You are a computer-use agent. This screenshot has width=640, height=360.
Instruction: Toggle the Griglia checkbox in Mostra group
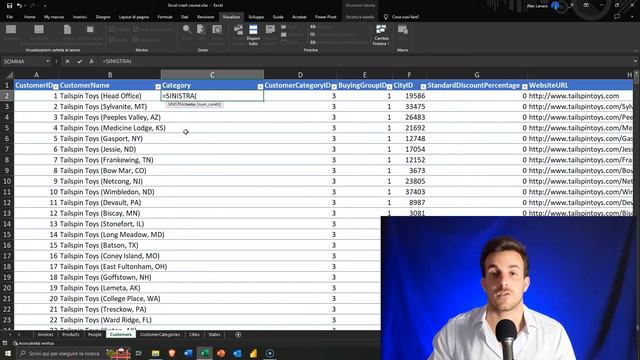112,40
